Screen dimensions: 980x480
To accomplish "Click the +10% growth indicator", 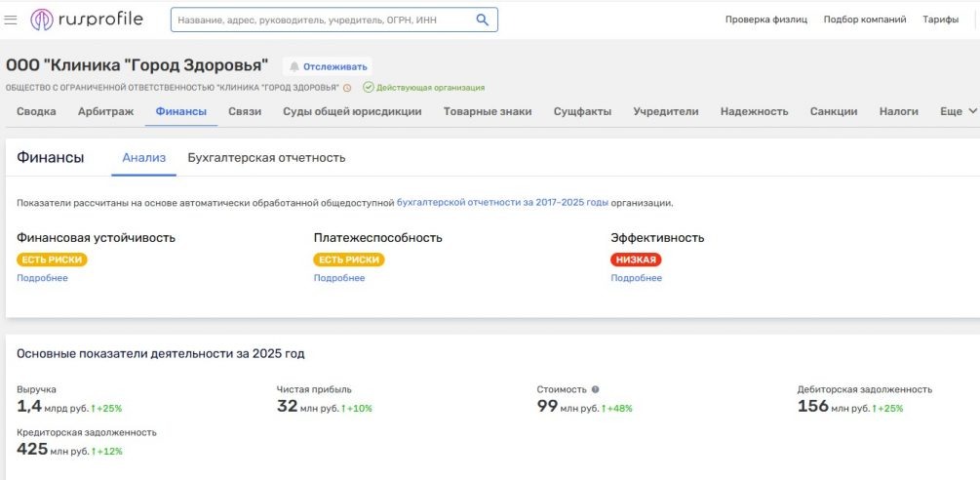I will 357,409.
